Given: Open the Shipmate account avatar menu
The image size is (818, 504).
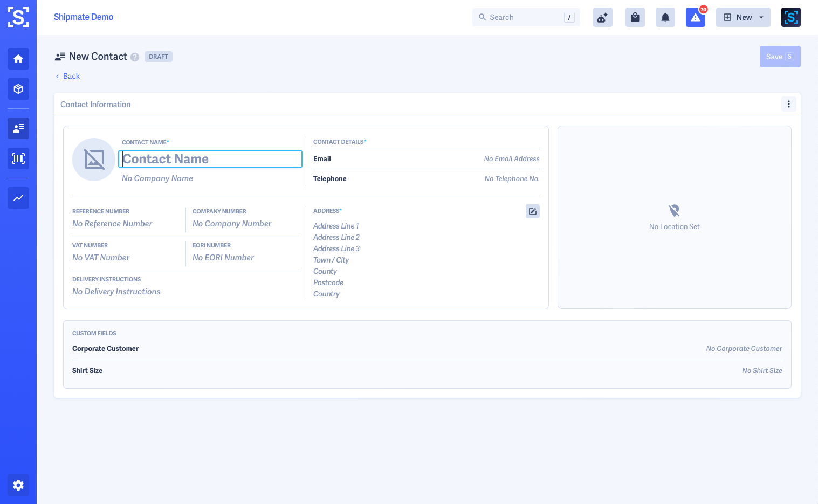Looking at the screenshot, I should [790, 17].
